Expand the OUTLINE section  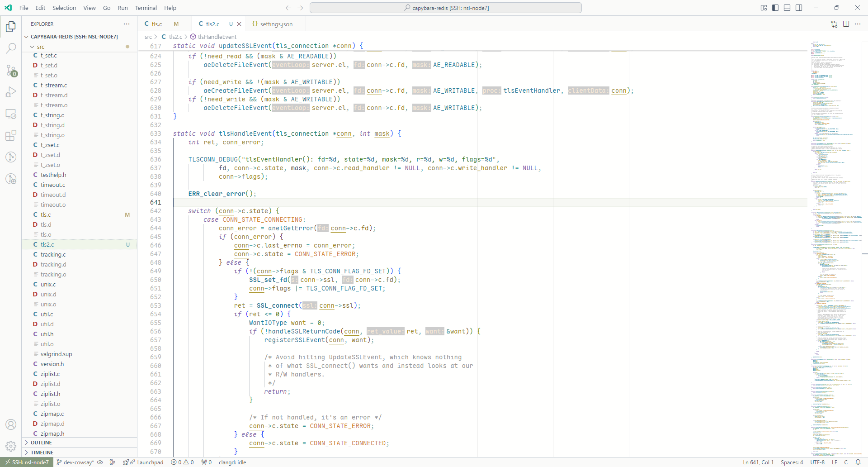(x=80, y=443)
